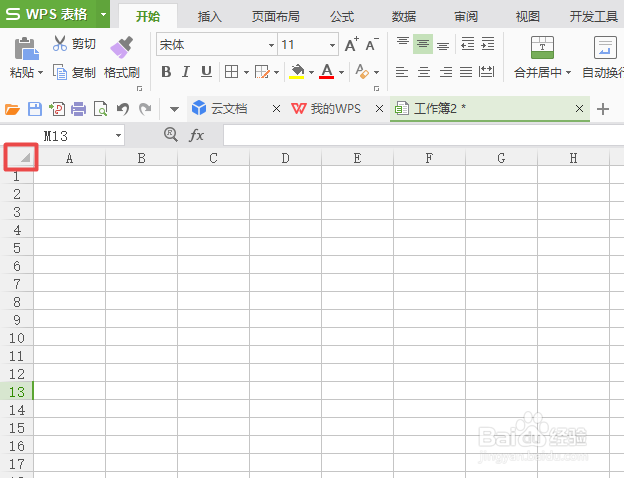
Task: Click the draw border pencil icon
Action: coord(262,72)
